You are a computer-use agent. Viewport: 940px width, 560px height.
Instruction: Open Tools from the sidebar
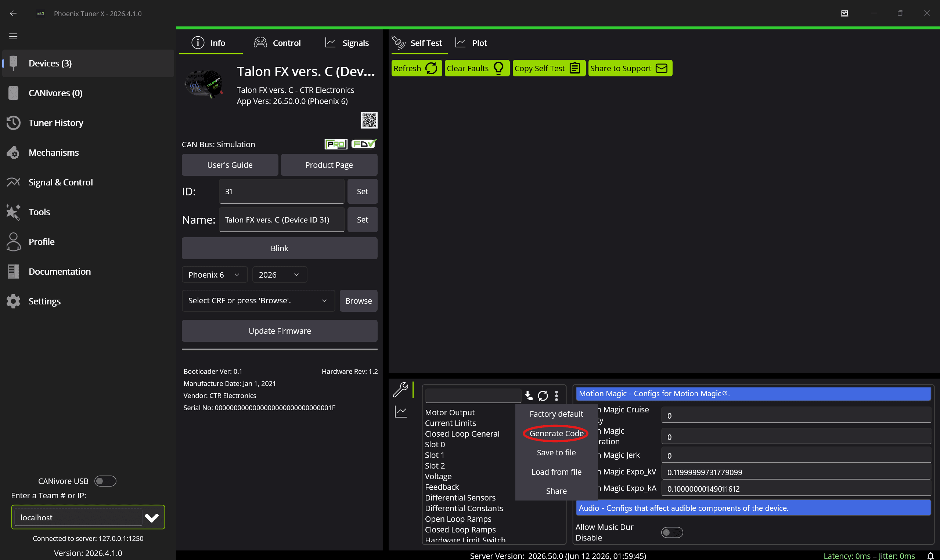coord(88,212)
